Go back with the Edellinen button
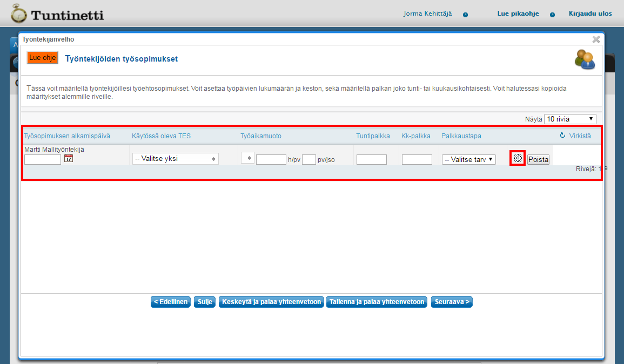624x364 pixels. click(171, 302)
